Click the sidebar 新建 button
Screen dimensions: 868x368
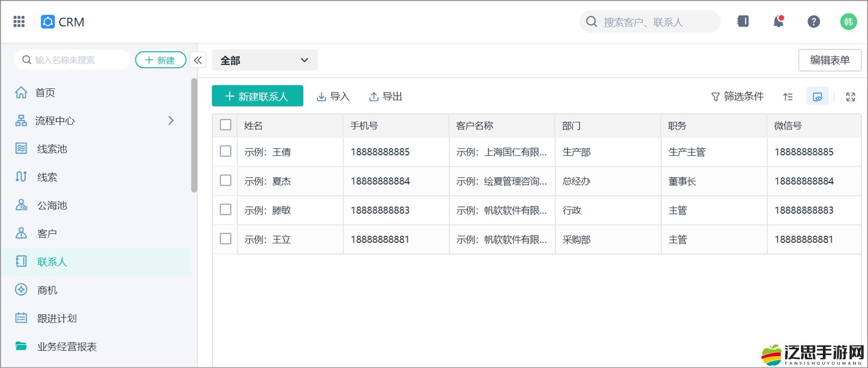(x=161, y=60)
